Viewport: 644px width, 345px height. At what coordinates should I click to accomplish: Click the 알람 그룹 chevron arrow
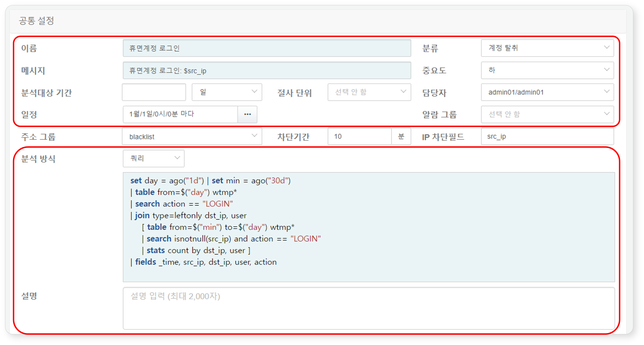click(x=606, y=114)
